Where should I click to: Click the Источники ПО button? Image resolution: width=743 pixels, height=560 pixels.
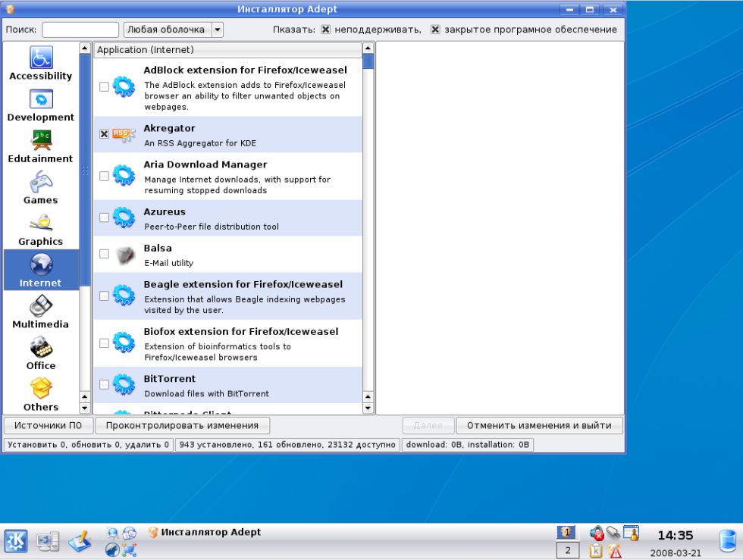(48, 425)
